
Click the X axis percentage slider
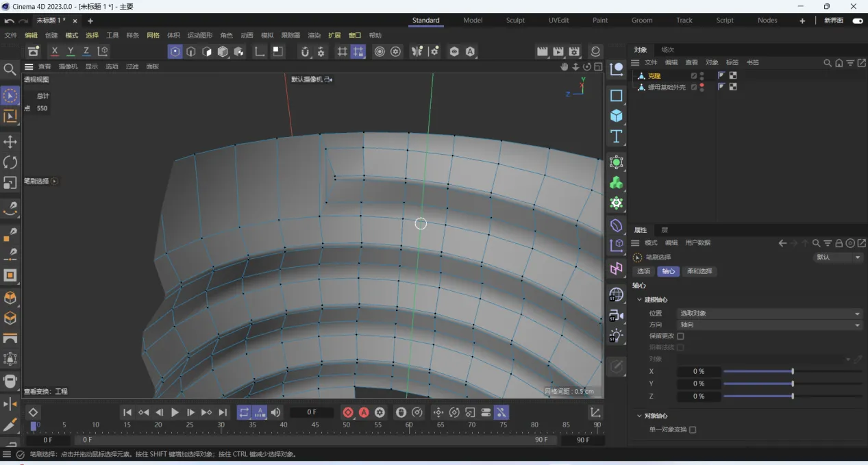point(792,371)
